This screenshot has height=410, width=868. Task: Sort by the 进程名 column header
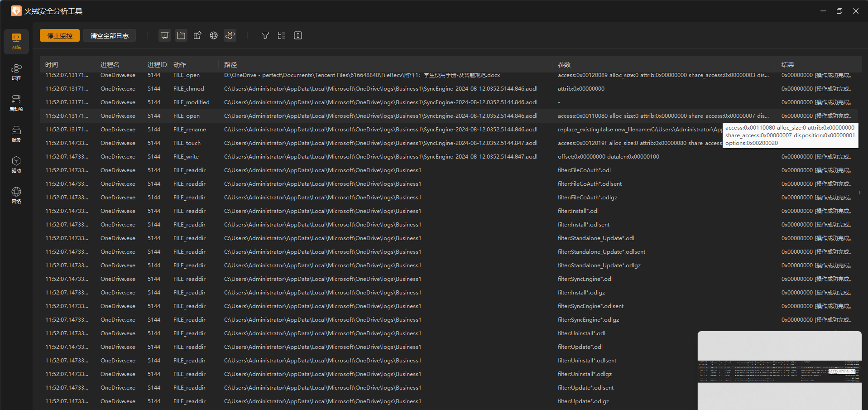(110, 65)
